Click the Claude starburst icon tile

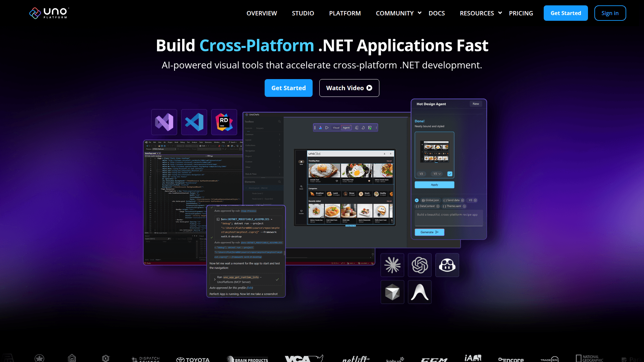(392, 265)
